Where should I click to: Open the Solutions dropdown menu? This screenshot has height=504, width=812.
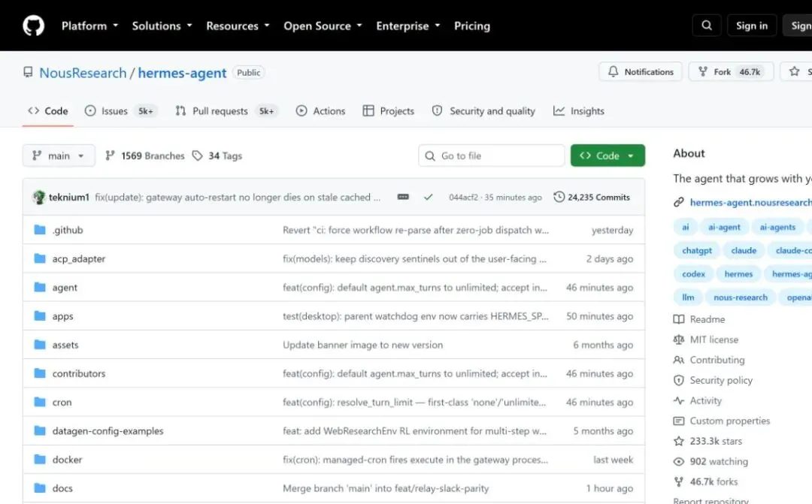[162, 26]
